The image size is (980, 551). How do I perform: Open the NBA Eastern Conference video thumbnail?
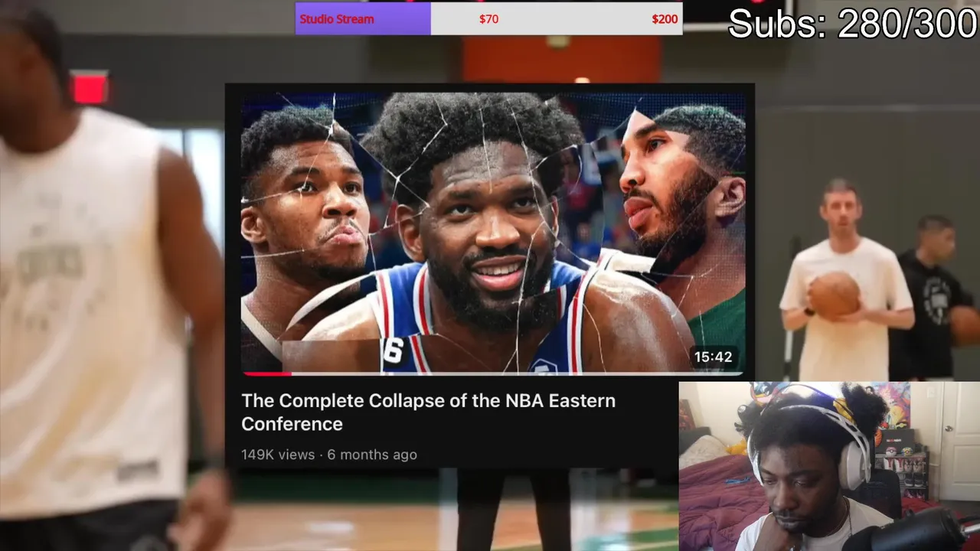click(493, 233)
